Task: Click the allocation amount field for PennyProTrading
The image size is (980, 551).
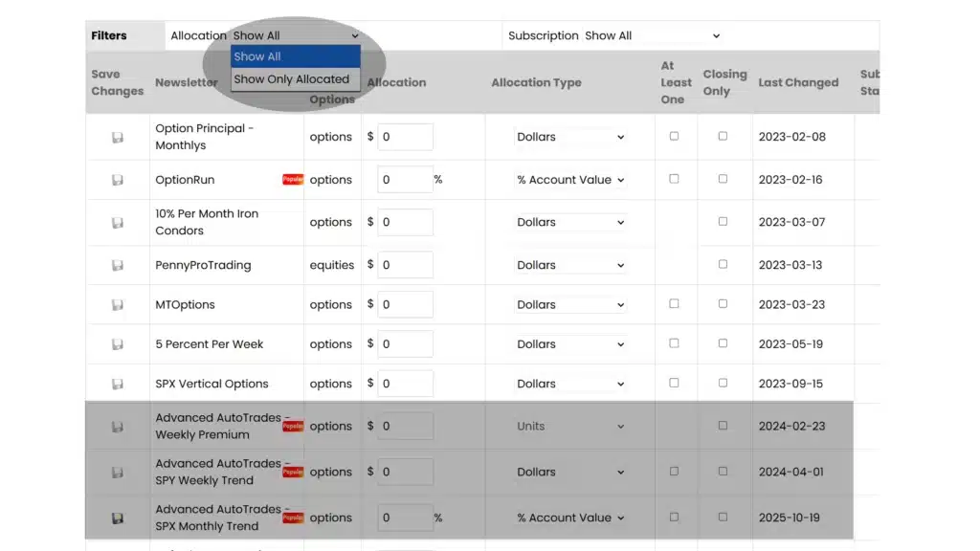Action: [407, 265]
